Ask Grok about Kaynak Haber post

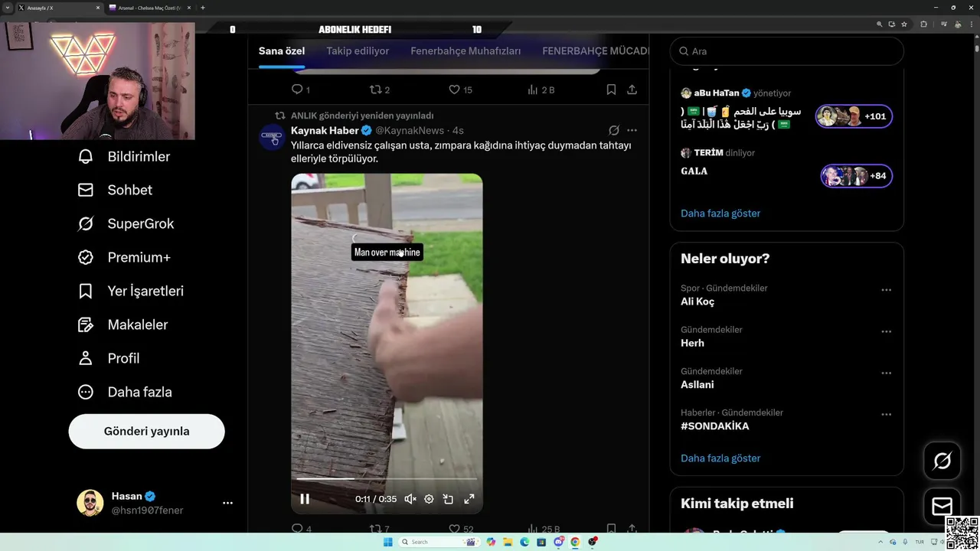(613, 130)
